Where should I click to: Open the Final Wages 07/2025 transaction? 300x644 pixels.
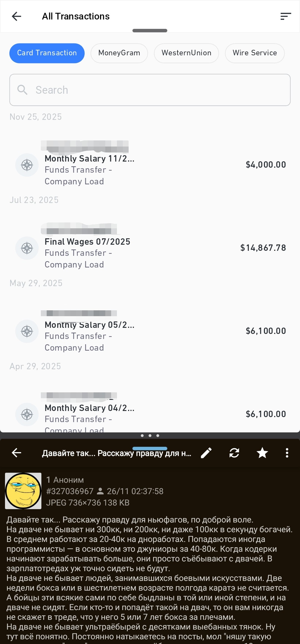click(x=150, y=248)
